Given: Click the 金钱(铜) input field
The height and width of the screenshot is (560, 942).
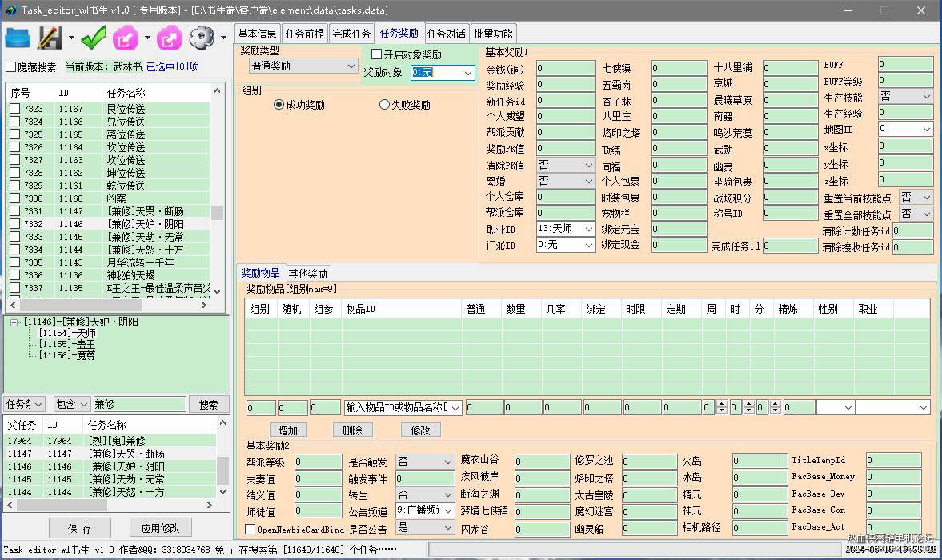Looking at the screenshot, I should 565,68.
